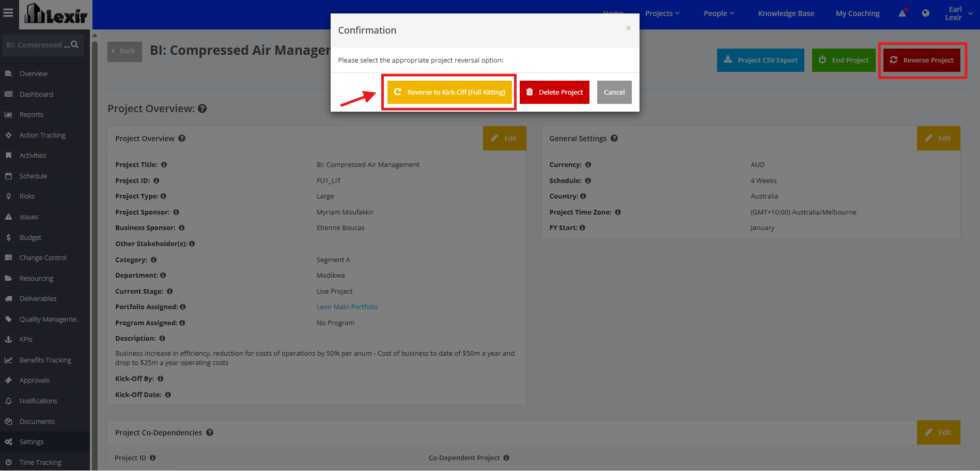
Task: Click the search magnifier in sidebar
Action: [75, 45]
